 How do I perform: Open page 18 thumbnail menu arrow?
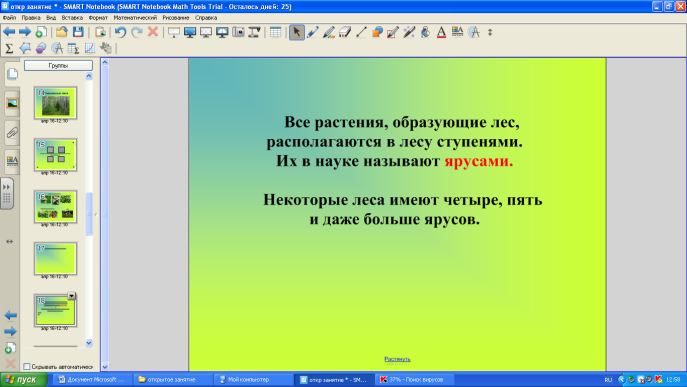71,296
